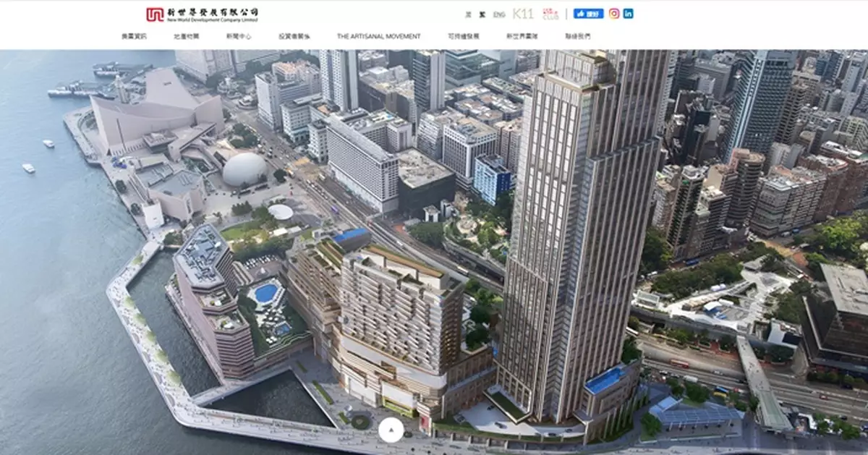Click the white circular arrow button on banner
The height and width of the screenshot is (455, 868).
coord(391,430)
